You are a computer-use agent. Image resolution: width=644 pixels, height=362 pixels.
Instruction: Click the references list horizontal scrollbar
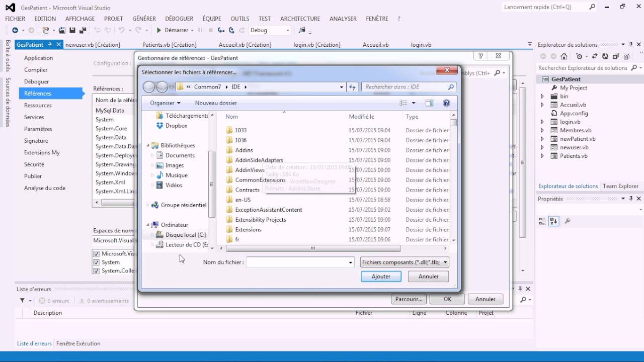pyautogui.click(x=118, y=203)
